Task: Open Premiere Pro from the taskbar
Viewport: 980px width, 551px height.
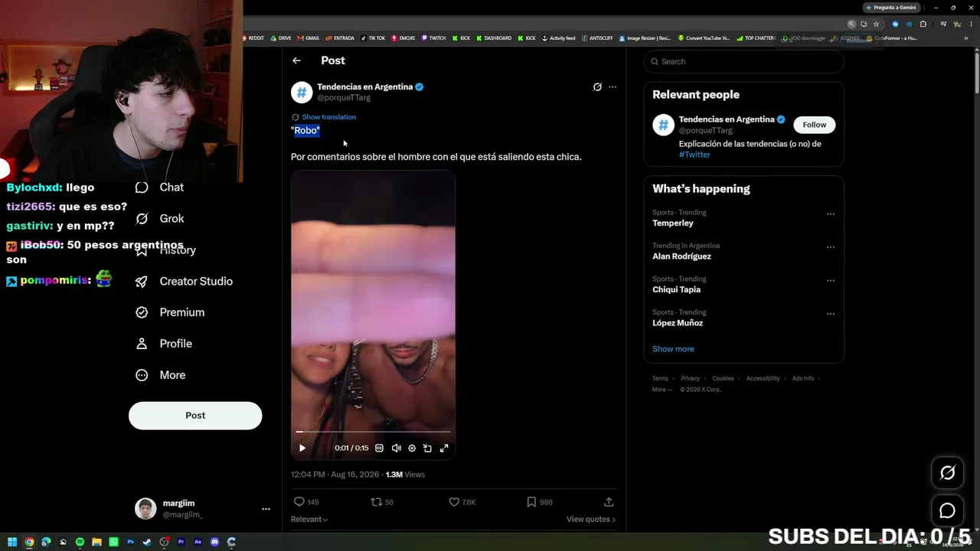Action: point(181,543)
